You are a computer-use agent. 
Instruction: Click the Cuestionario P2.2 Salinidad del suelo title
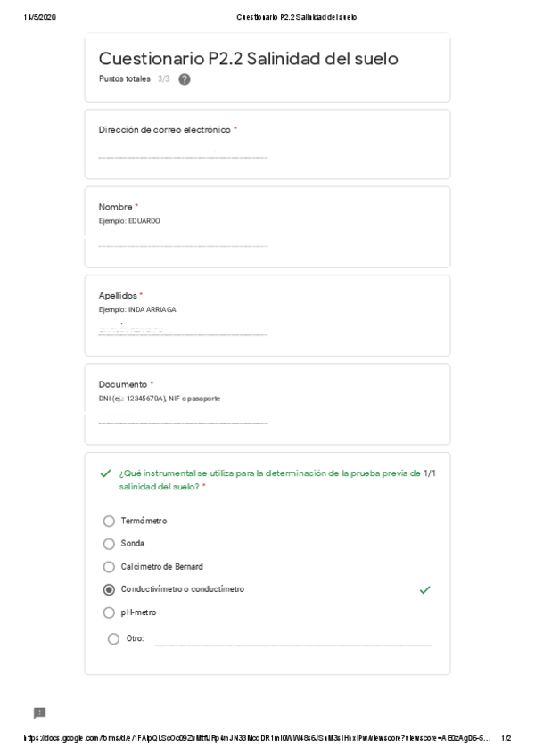coord(248,59)
